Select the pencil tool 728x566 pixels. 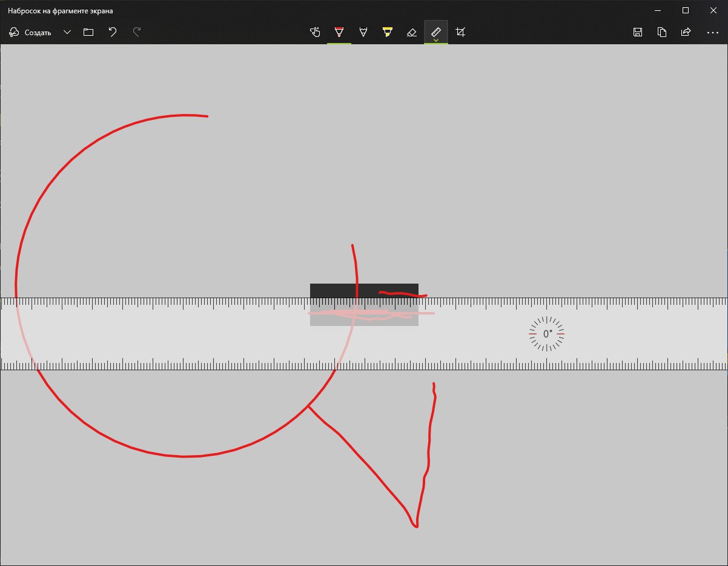363,32
